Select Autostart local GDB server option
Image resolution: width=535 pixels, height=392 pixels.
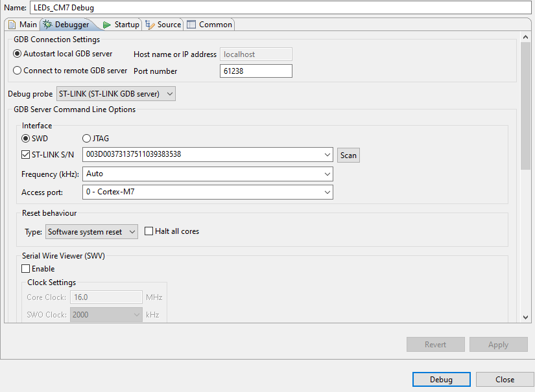[x=18, y=54]
